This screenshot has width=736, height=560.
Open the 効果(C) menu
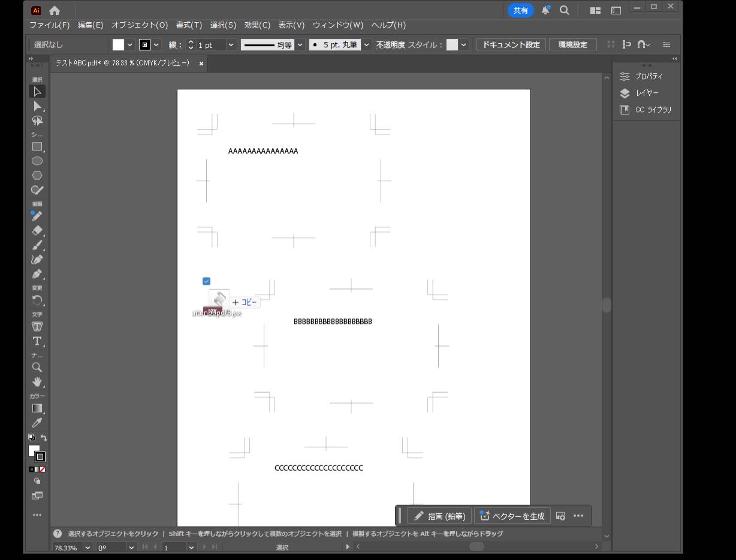(x=257, y=25)
